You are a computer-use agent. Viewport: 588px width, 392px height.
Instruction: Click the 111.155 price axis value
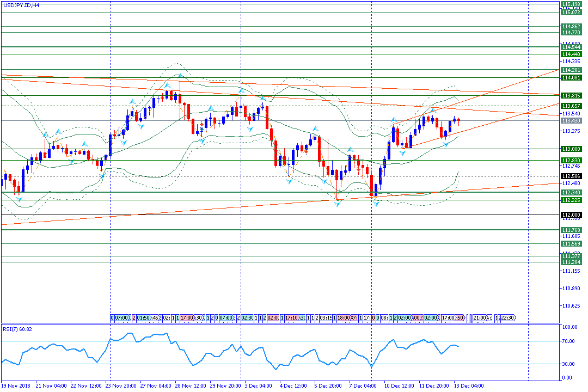click(x=571, y=271)
